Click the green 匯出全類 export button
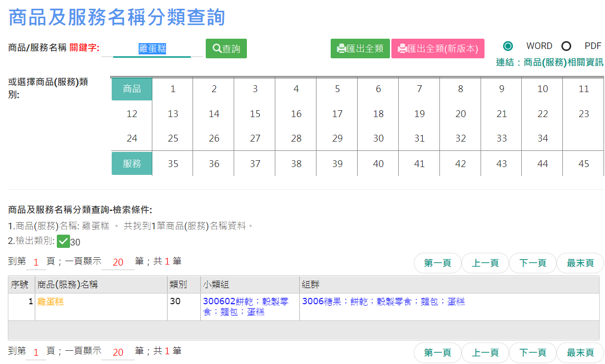 pos(360,49)
